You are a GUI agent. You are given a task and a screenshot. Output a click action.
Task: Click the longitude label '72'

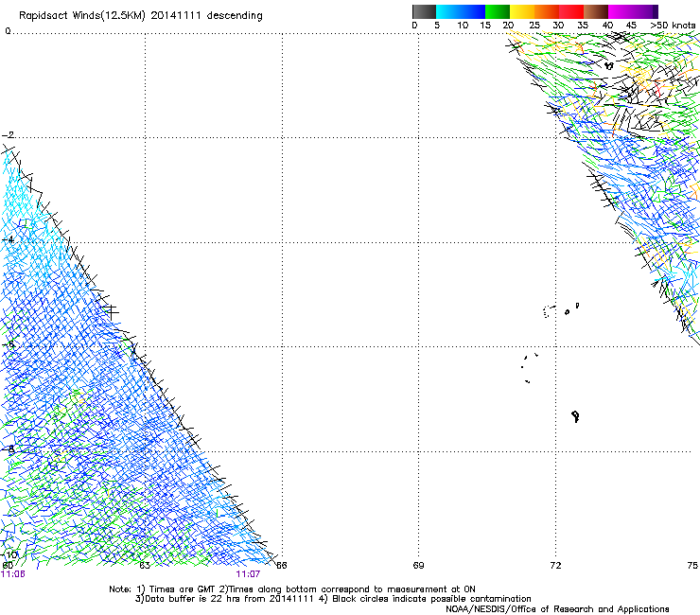pos(555,566)
